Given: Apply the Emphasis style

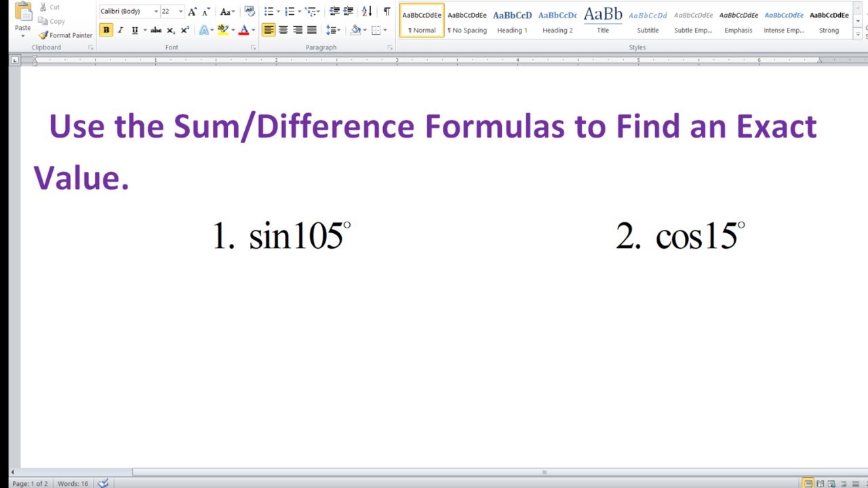Looking at the screenshot, I should (738, 21).
